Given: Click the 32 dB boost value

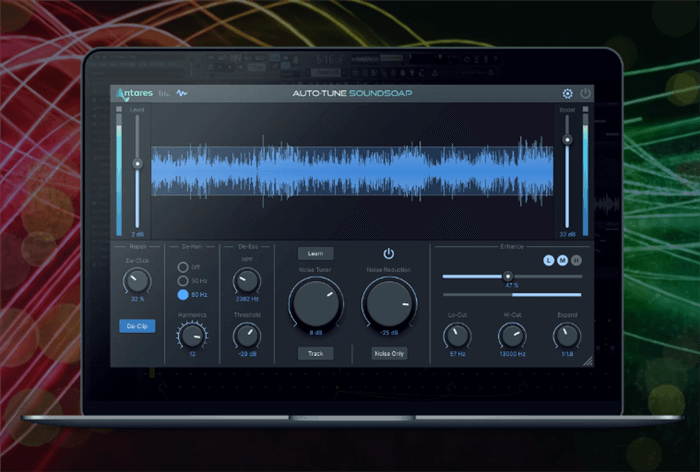Looking at the screenshot, I should 567,234.
